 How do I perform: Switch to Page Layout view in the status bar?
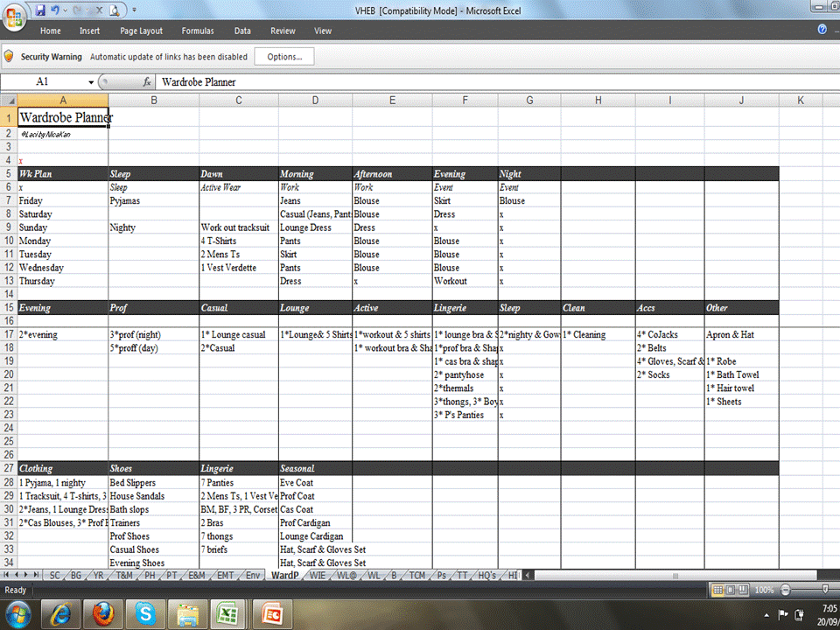tap(730, 590)
